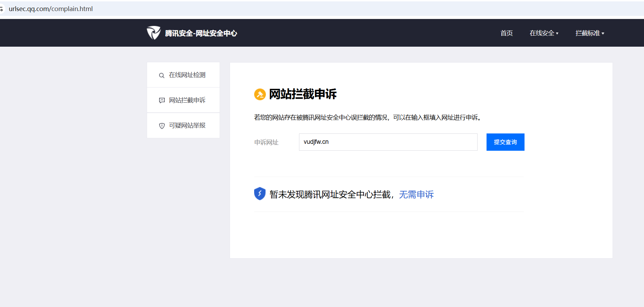Click the shield icon beside 可疑网站举报
Screen dimensions: 644x307
point(162,126)
